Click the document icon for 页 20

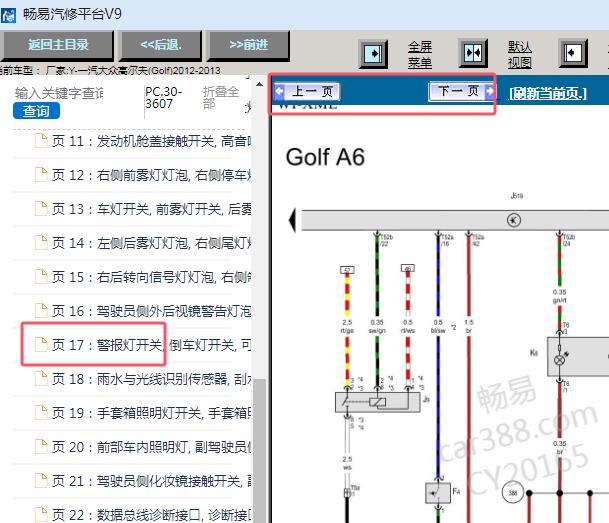coord(40,447)
